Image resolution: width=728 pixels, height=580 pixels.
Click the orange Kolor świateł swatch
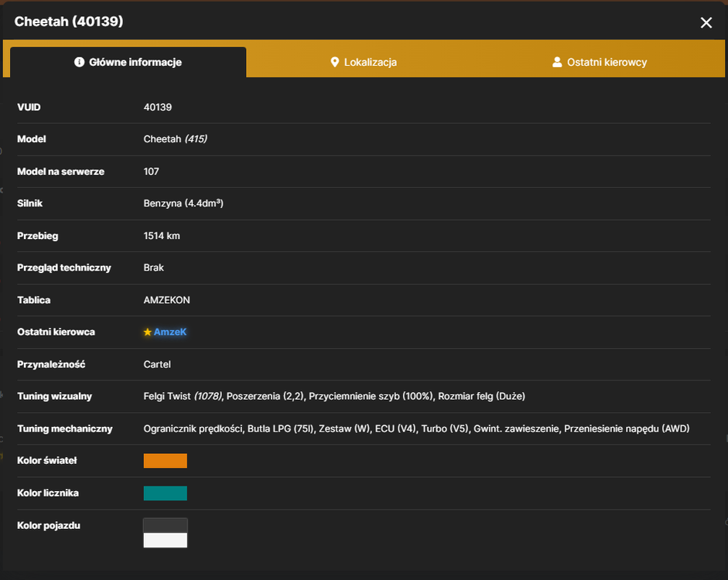click(x=166, y=461)
